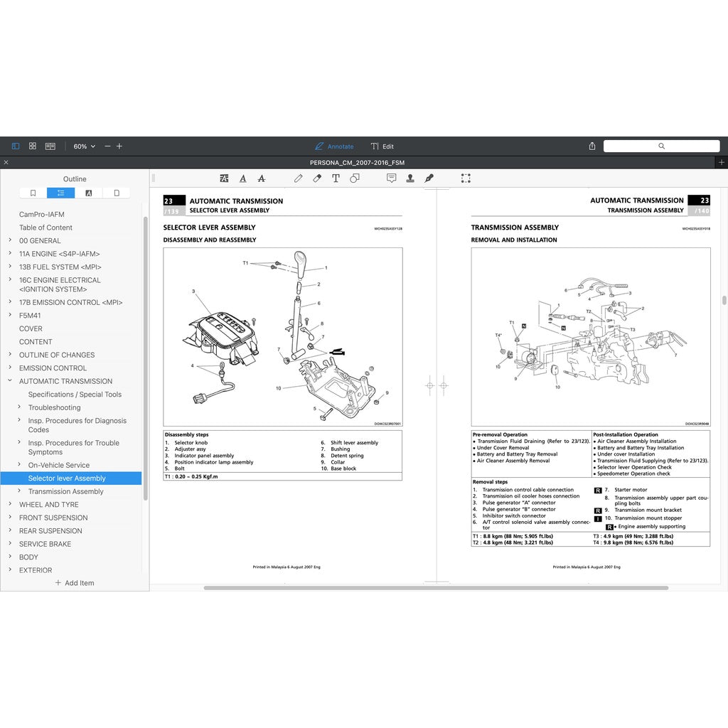Click the search input field
The width and height of the screenshot is (728, 728).
661,146
